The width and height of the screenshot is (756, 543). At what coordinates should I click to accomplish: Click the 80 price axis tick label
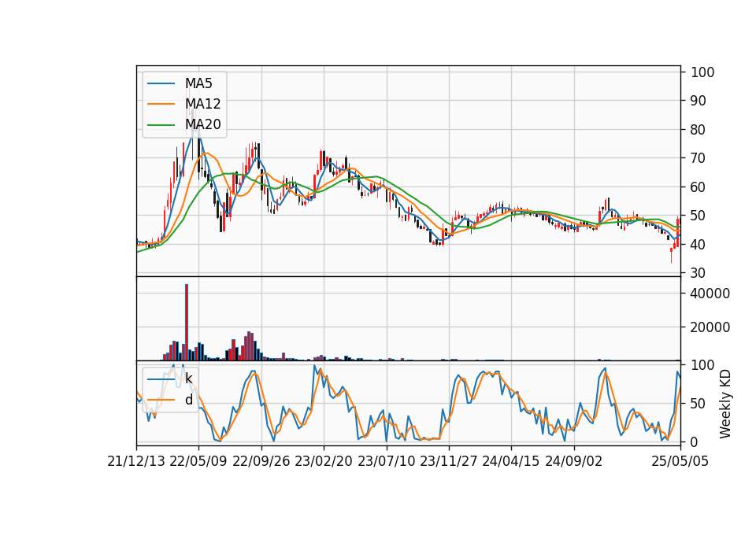coord(699,130)
